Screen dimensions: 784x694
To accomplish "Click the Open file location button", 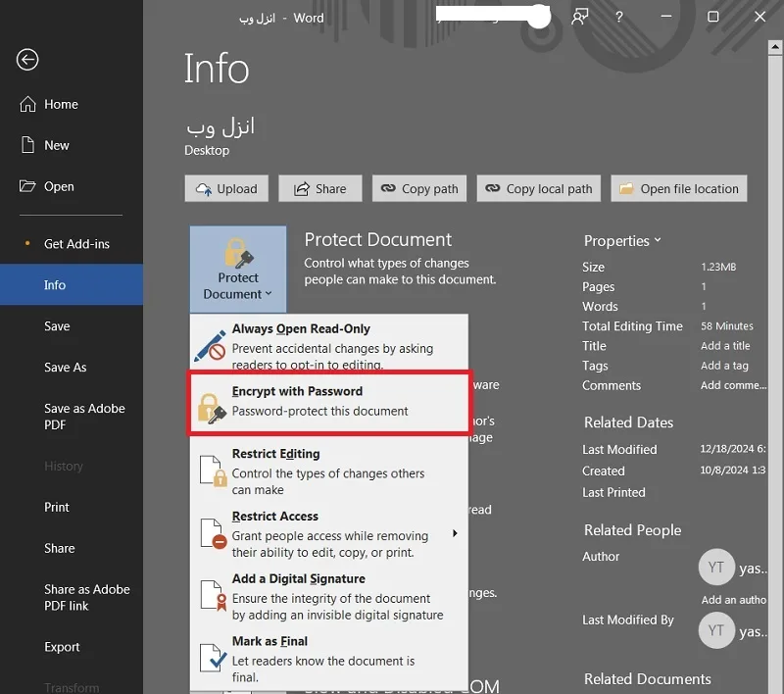I will coord(679,188).
